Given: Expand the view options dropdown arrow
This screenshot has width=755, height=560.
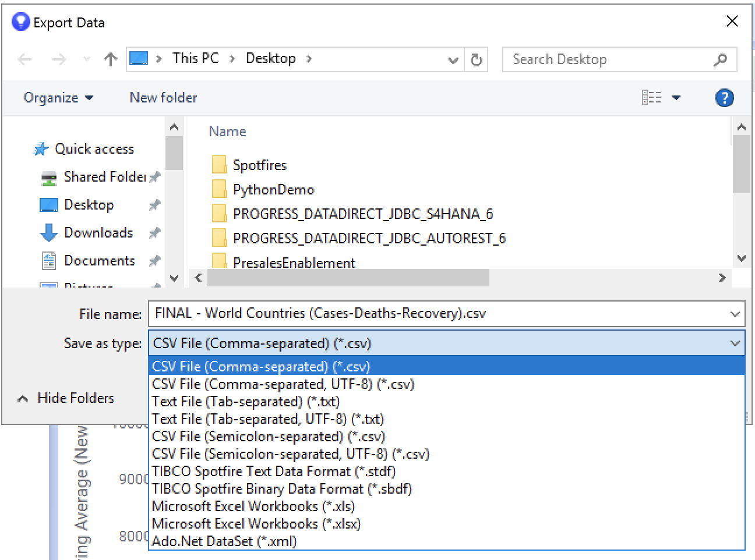Looking at the screenshot, I should coord(676,98).
